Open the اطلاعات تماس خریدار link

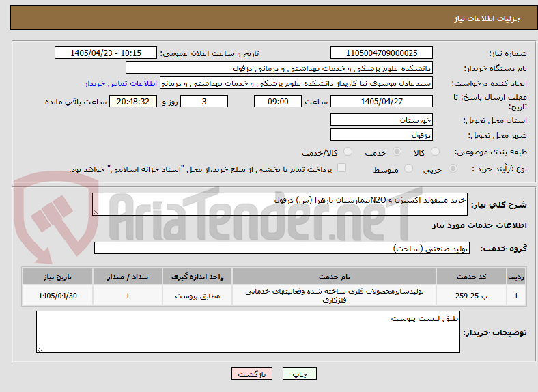click(x=121, y=83)
